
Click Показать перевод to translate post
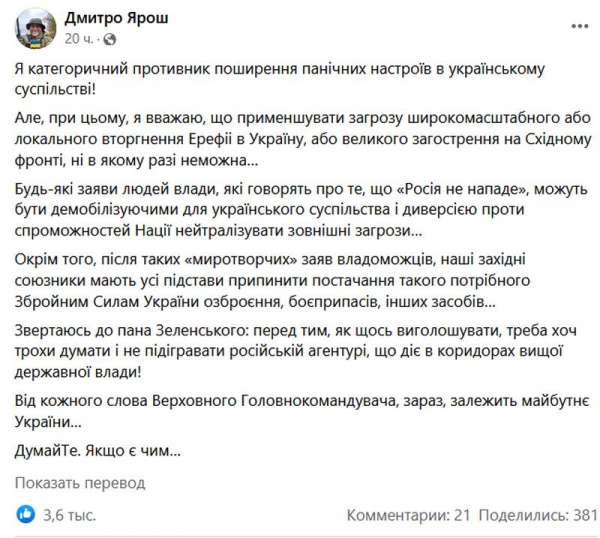80,483
